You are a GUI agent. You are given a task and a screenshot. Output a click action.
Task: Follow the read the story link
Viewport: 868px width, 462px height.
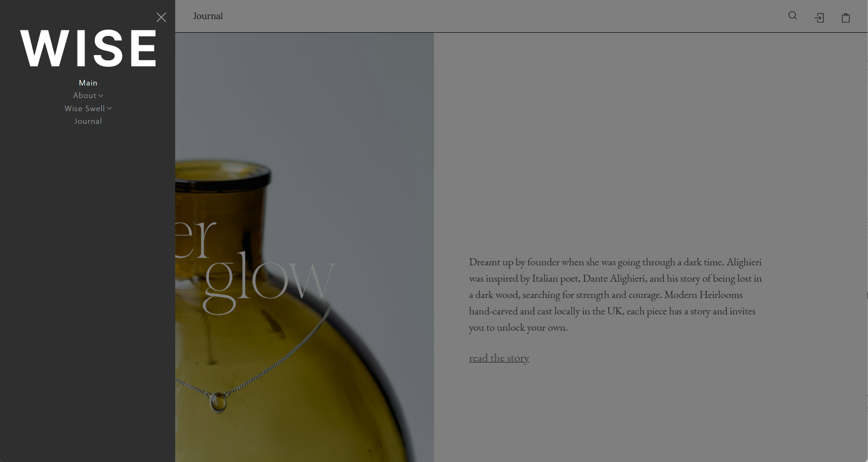[x=499, y=358]
